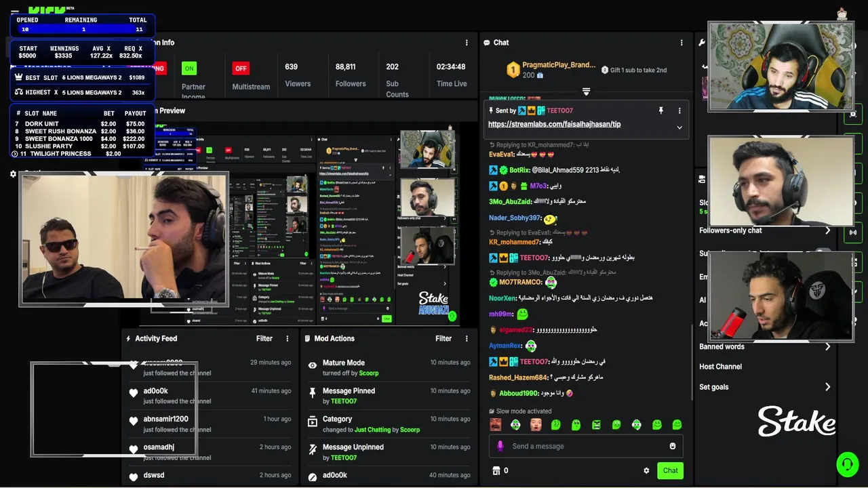Focus the 'Send a message' input field
Image resolution: width=868 pixels, height=488 pixels.
pos(586,446)
